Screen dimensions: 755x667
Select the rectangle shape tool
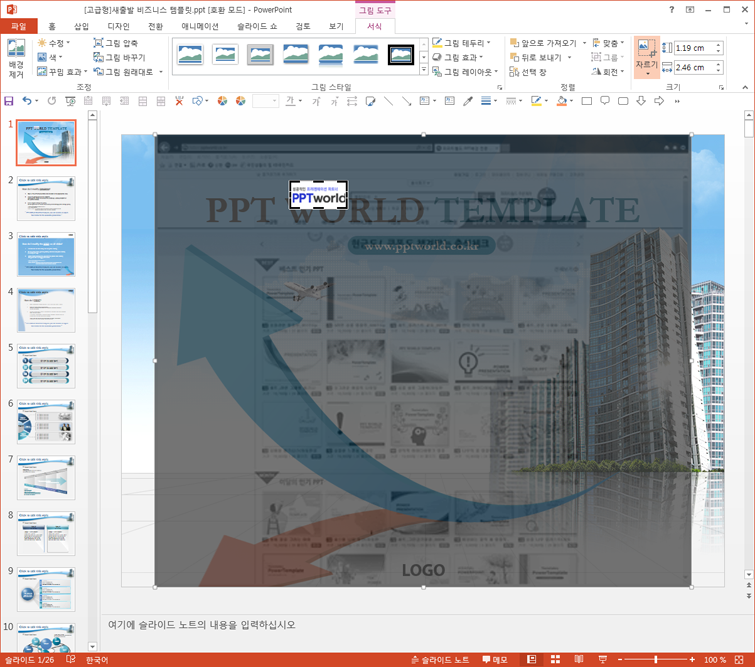pyautogui.click(x=586, y=101)
